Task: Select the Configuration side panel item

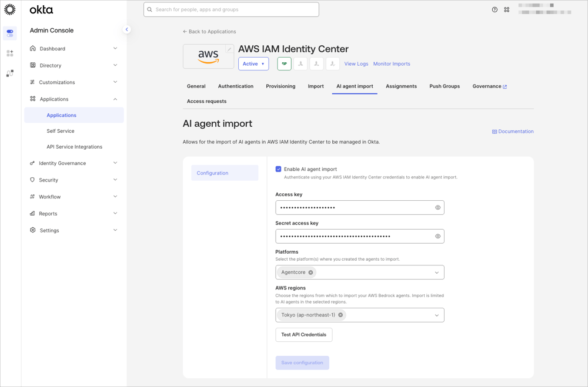Action: [225, 173]
